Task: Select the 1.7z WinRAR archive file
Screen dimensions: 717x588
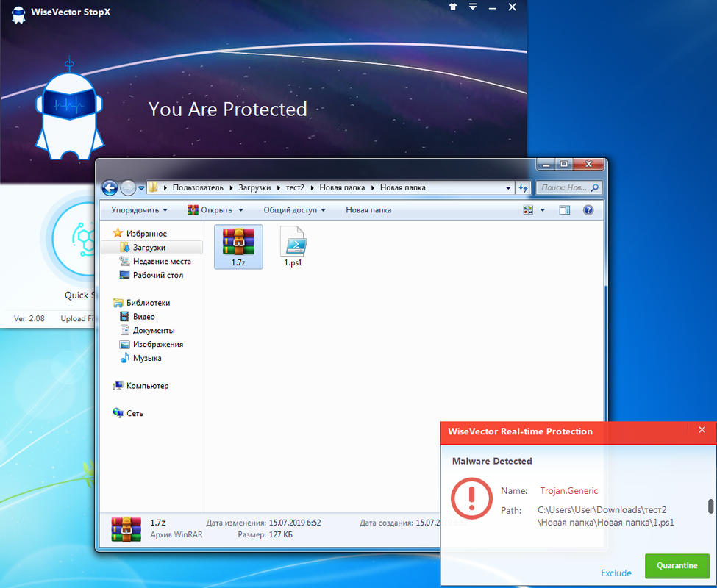Action: [x=238, y=247]
